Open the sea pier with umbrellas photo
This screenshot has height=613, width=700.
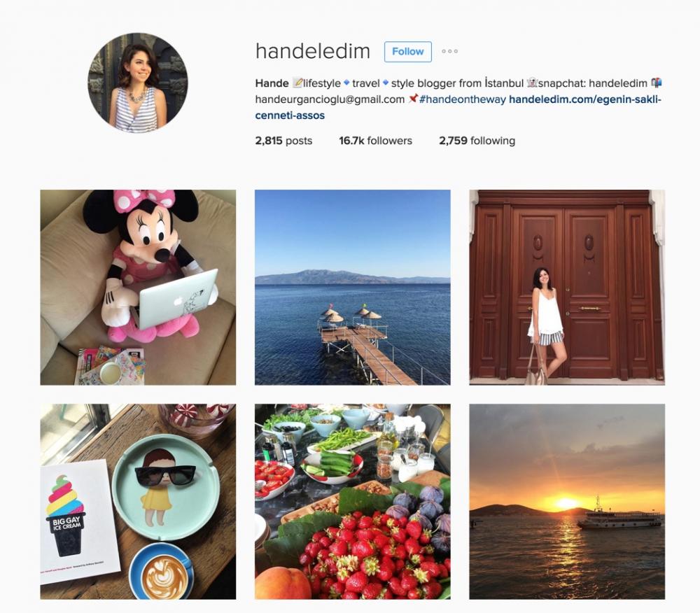tap(352, 288)
